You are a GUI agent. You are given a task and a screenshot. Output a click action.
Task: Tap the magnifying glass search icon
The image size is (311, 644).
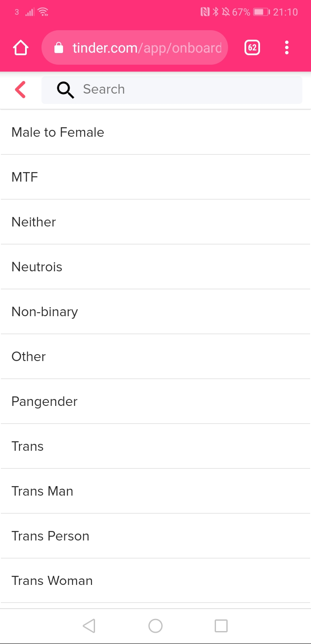pos(65,90)
